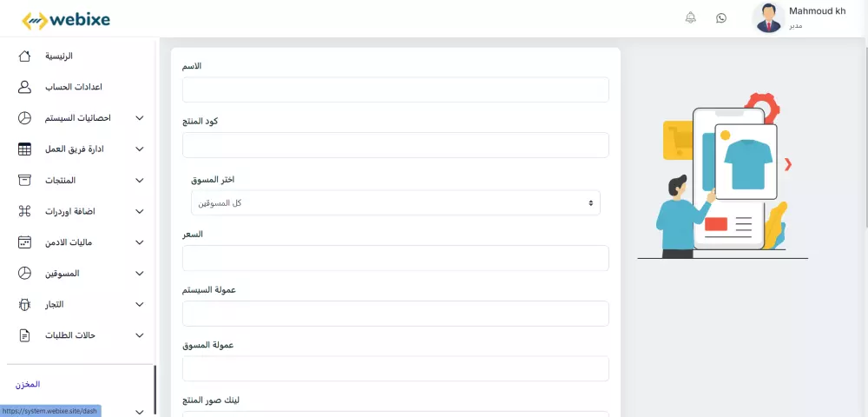This screenshot has width=868, height=417.
Task: Open the WhatsApp icon in header
Action: point(720,17)
